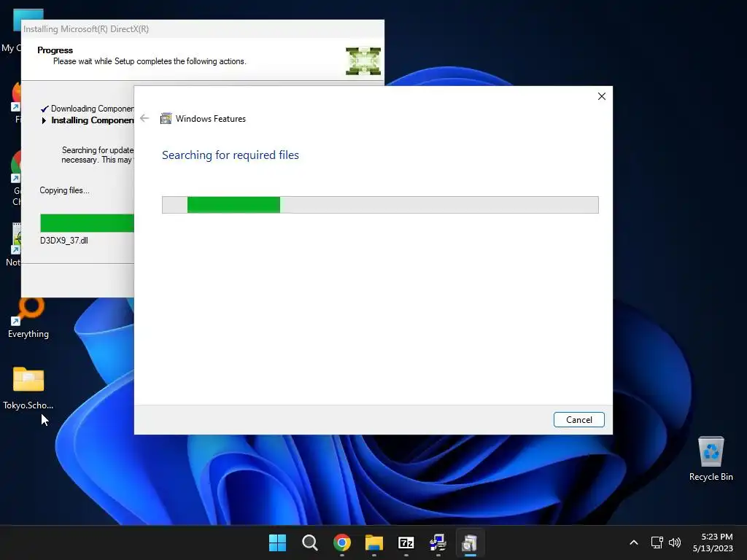Close the Windows Features dialog
This screenshot has width=747, height=560.
coord(602,96)
